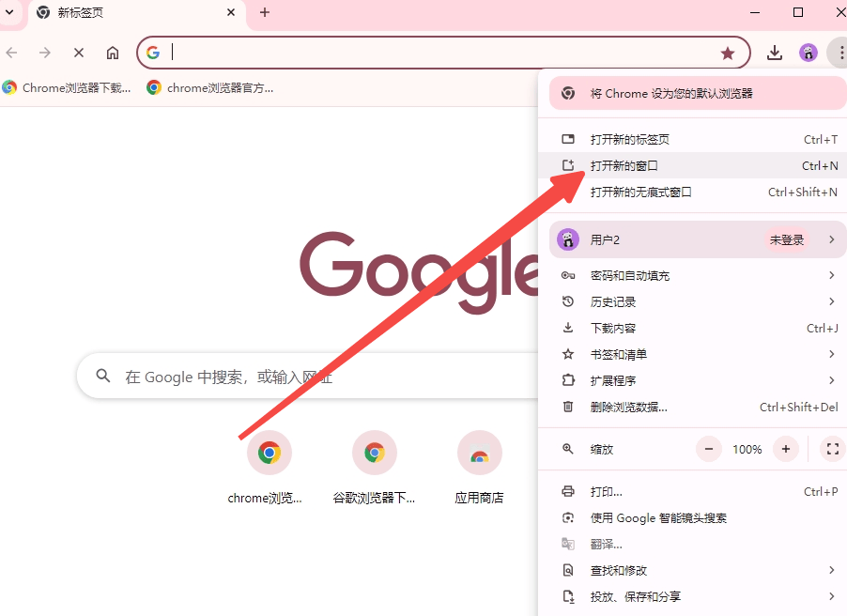
Task: Open 扩展程序 submenu
Action: [692, 380]
